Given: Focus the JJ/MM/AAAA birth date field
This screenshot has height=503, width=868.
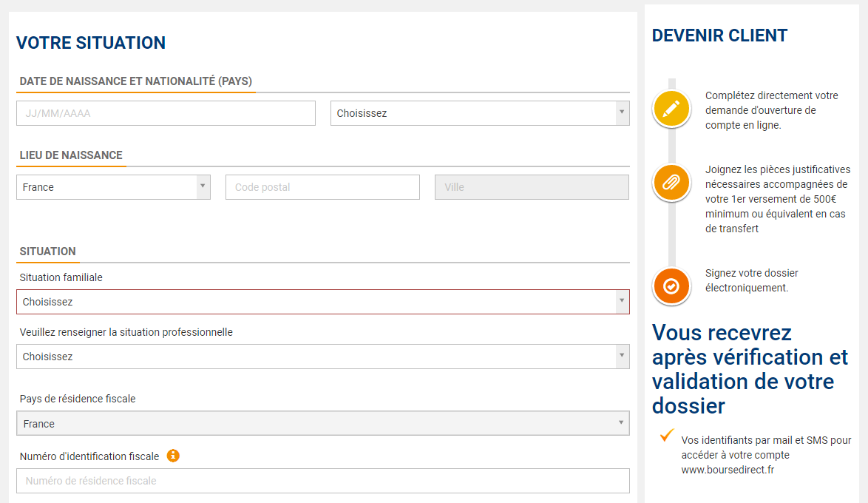Looking at the screenshot, I should [x=166, y=113].
